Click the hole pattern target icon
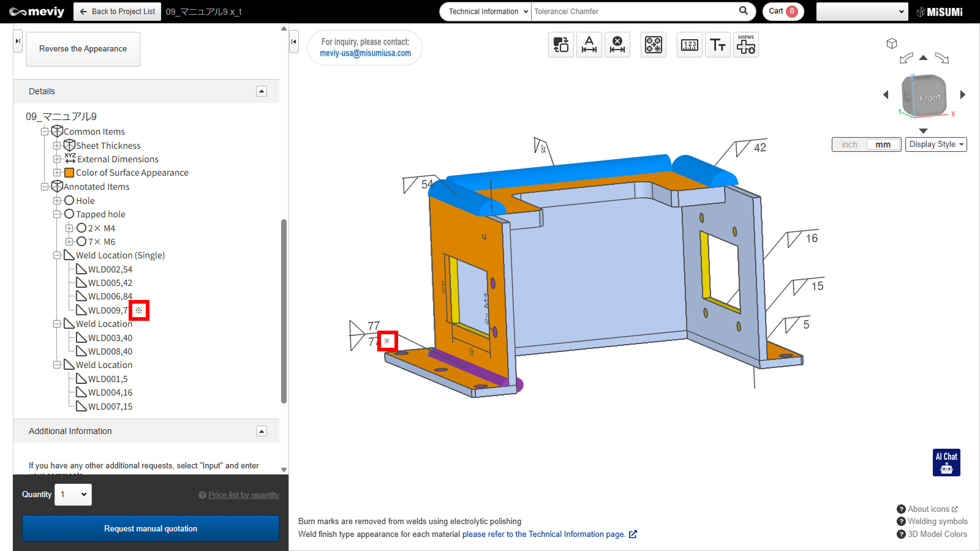This screenshot has width=980, height=551. 653,45
